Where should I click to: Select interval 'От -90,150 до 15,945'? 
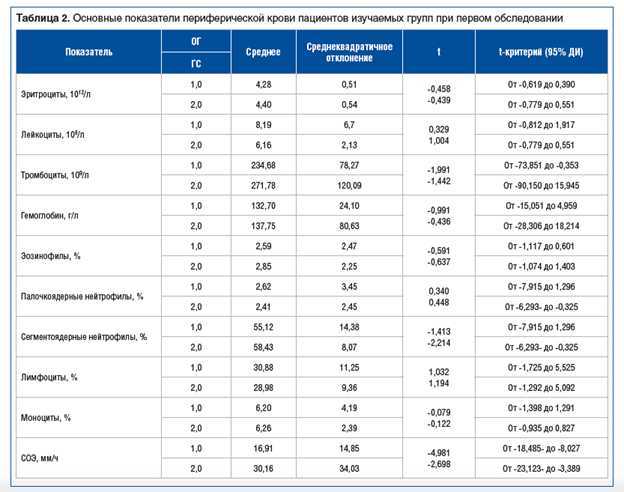(541, 186)
